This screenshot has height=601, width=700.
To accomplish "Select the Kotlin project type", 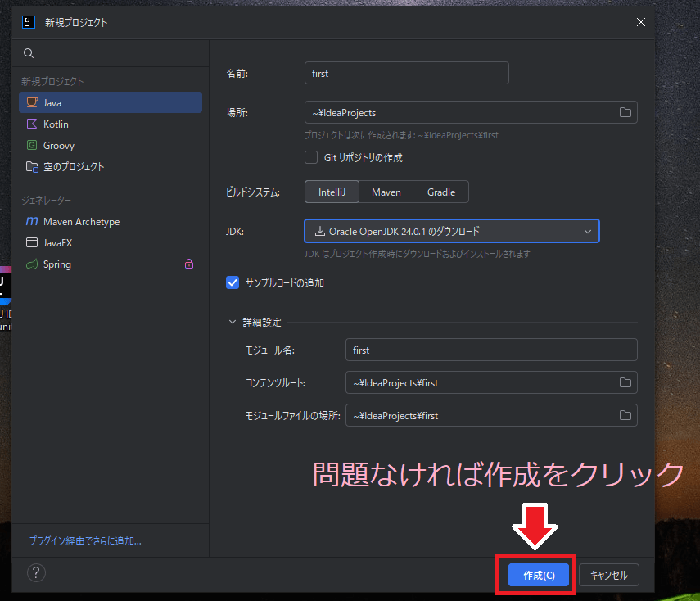I will pyautogui.click(x=111, y=124).
